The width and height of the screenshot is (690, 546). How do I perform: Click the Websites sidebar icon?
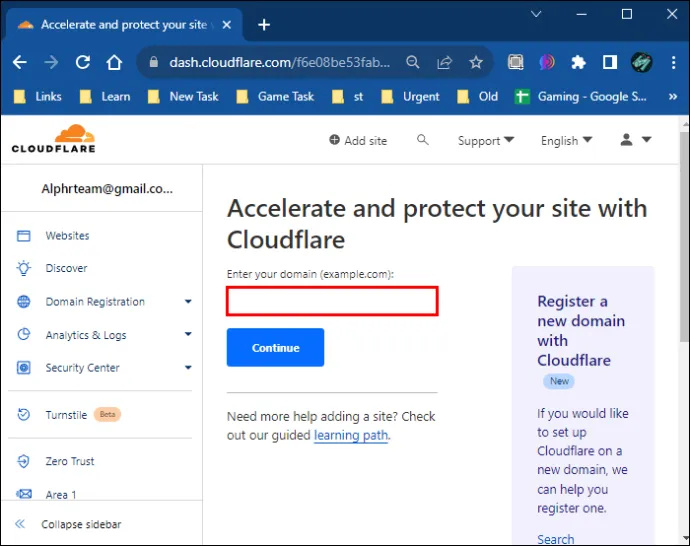point(24,236)
